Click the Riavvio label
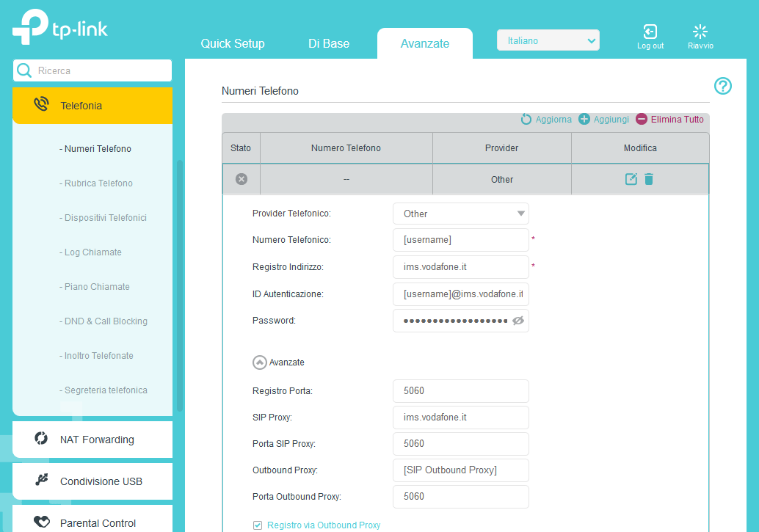 pyautogui.click(x=700, y=45)
